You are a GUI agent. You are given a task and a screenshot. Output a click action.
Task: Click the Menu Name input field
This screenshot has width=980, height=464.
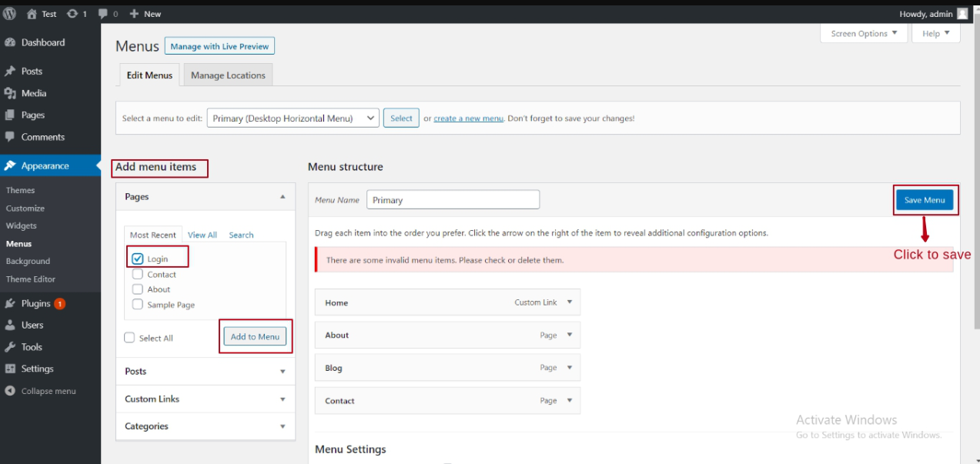453,199
